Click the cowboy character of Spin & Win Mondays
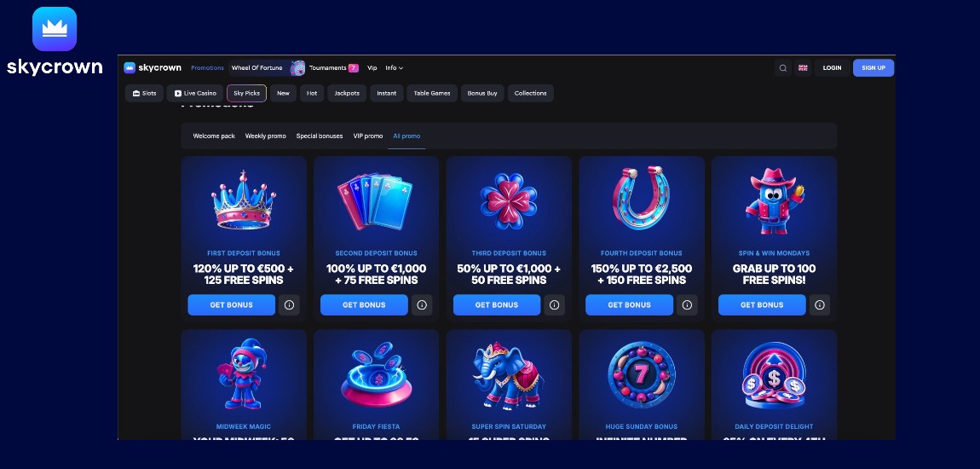The image size is (980, 469). pyautogui.click(x=774, y=201)
